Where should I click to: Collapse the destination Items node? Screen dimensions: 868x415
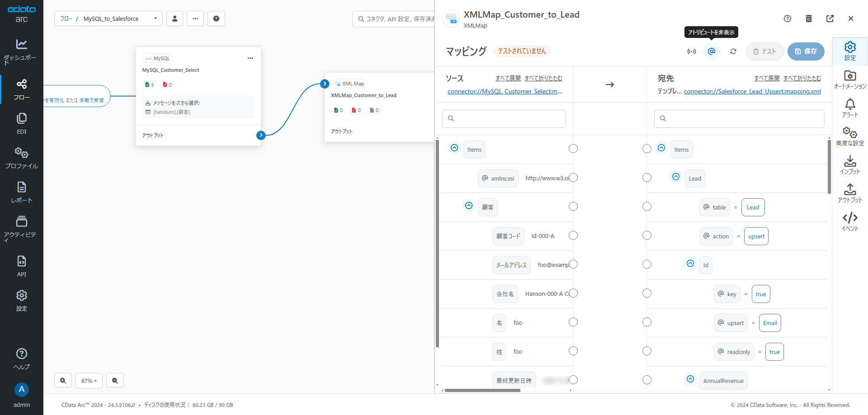click(x=661, y=148)
